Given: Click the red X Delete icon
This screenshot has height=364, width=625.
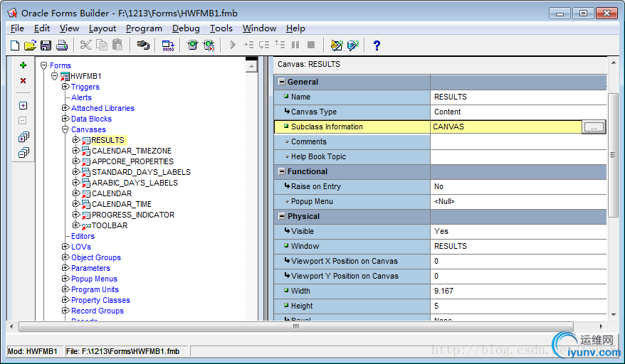Looking at the screenshot, I should click(23, 81).
